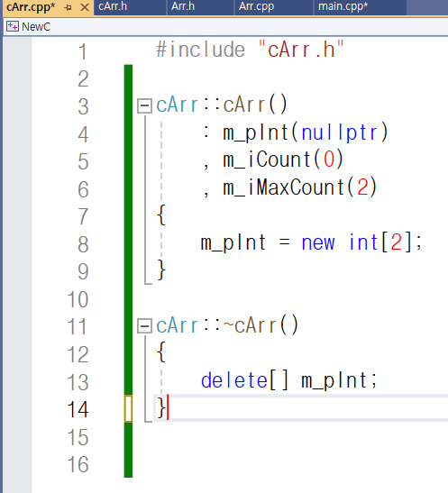Click the closing brace on line 14
The height and width of the screenshot is (493, 448).
click(x=161, y=407)
